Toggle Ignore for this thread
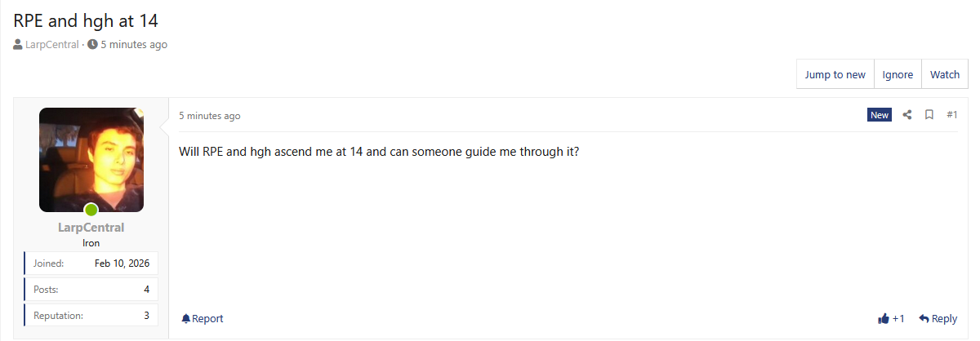This screenshot has width=980, height=341. [898, 74]
